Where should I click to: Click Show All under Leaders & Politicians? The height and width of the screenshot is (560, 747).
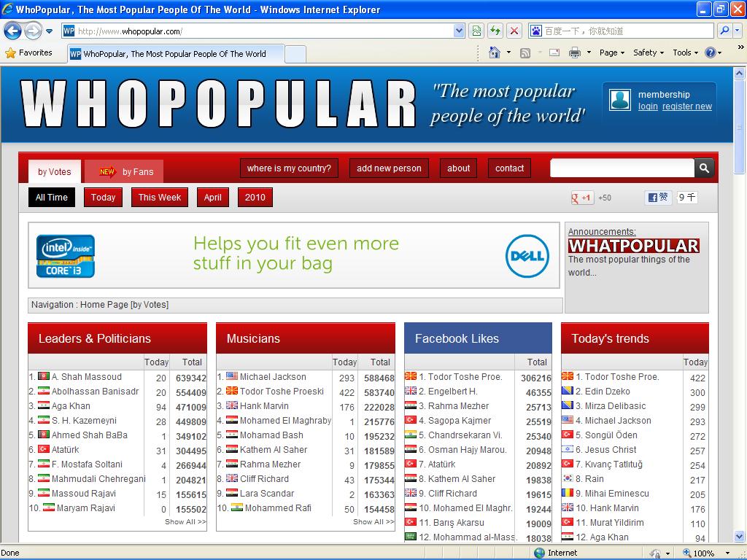coord(185,522)
